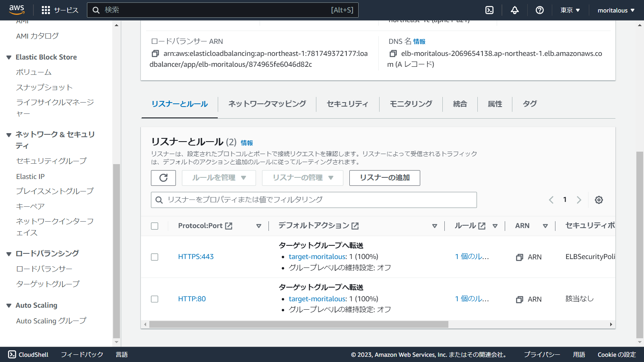Select the HTTP:80 listener checkbox
The image size is (644, 362).
pos(155,299)
